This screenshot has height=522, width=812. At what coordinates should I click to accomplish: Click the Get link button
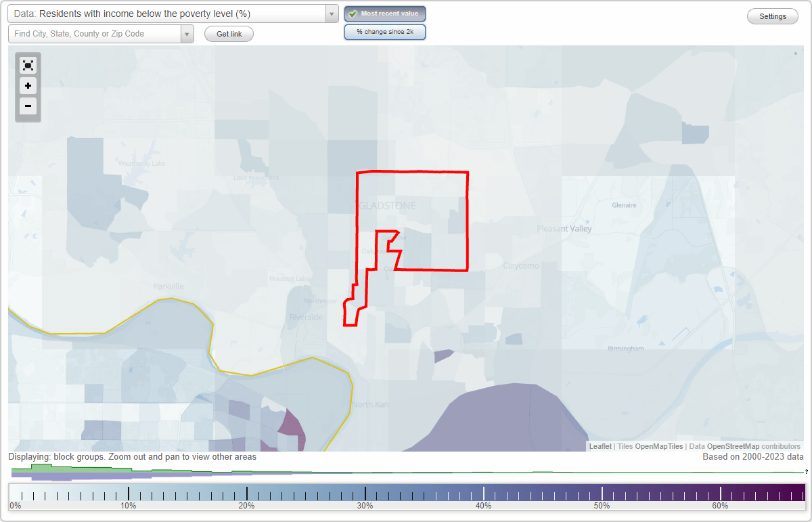229,33
